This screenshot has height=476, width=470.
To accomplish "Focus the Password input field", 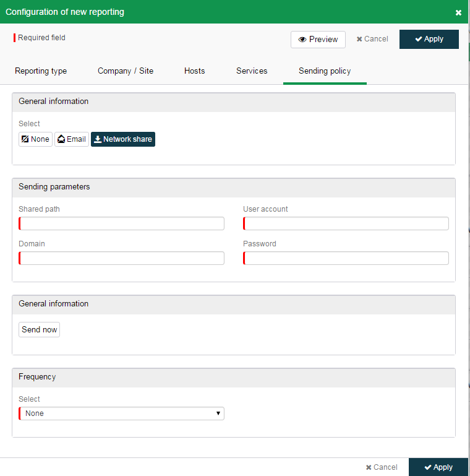I will 346,258.
